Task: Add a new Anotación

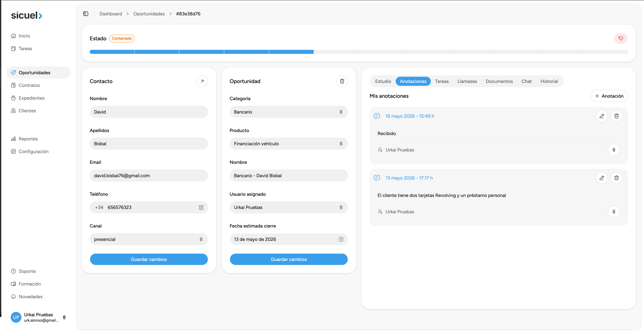Action: (609, 96)
